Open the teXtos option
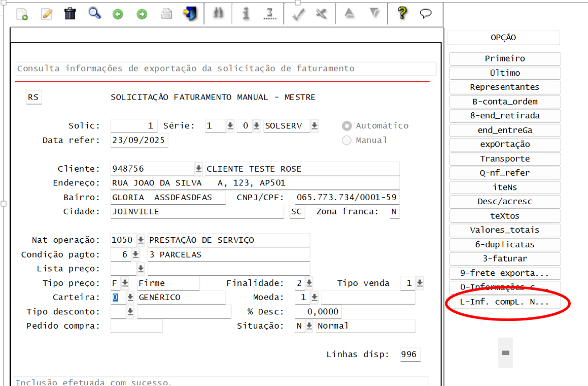Image resolution: width=588 pixels, height=386 pixels. [x=505, y=216]
